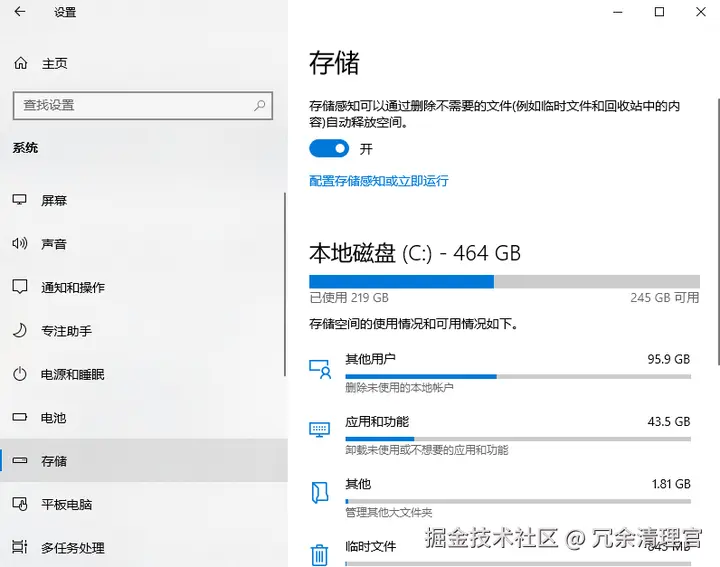
Task: Open 专注助手 settings page
Action: pyautogui.click(x=142, y=331)
